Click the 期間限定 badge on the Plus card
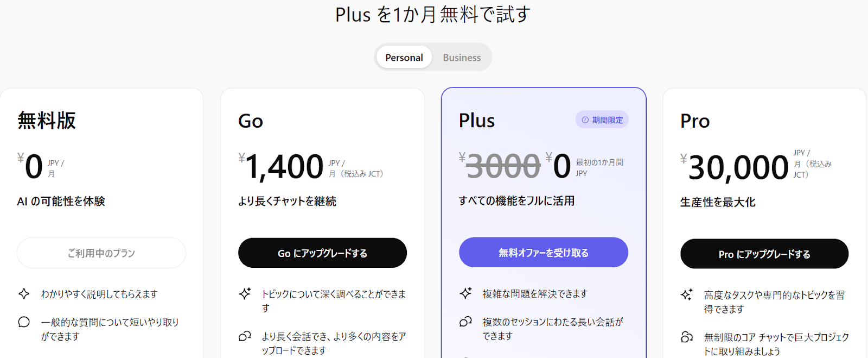The height and width of the screenshot is (358, 868). click(602, 120)
